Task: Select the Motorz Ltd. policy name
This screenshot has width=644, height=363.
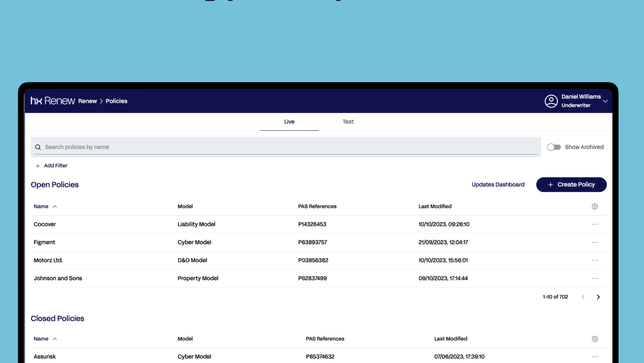Action: pos(48,260)
